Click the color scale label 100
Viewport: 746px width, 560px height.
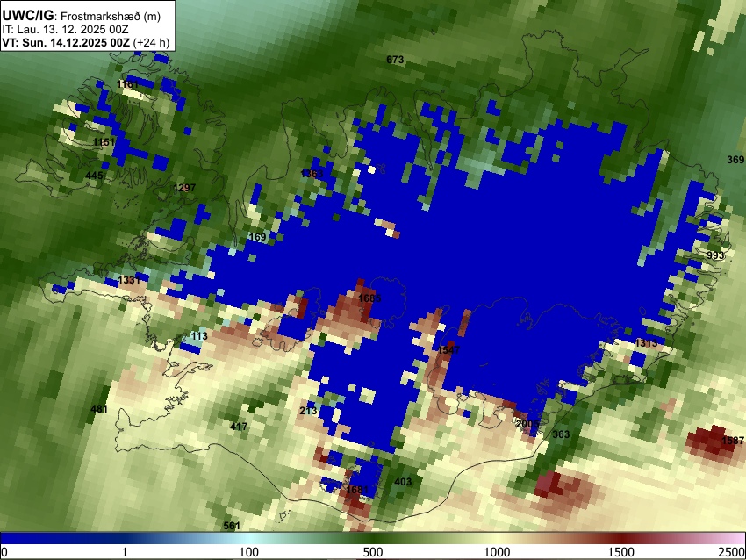(x=249, y=552)
